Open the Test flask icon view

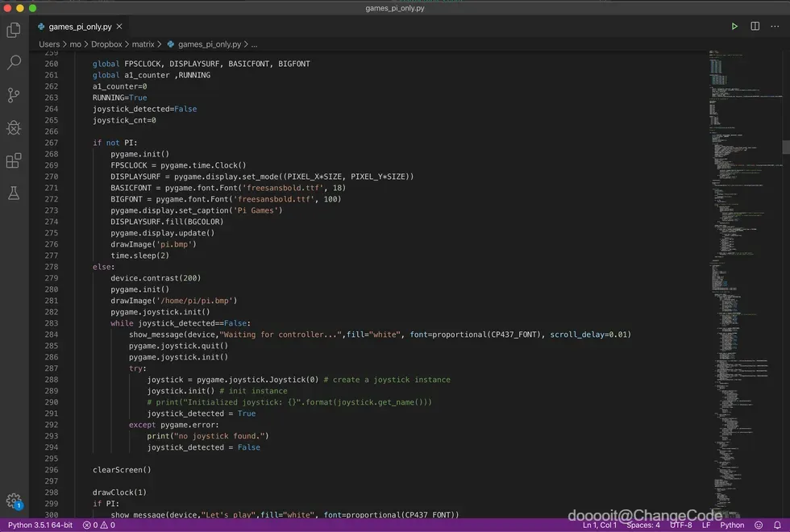14,193
